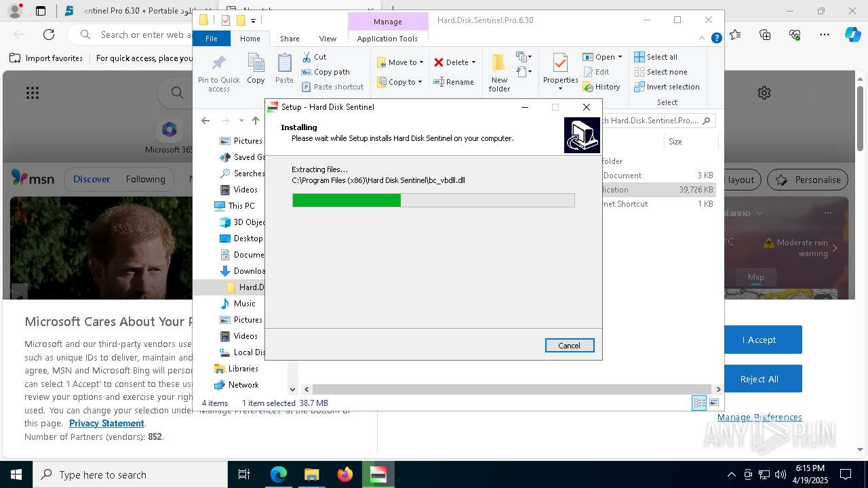
Task: Open MSN page settings gear icon
Action: click(x=764, y=93)
